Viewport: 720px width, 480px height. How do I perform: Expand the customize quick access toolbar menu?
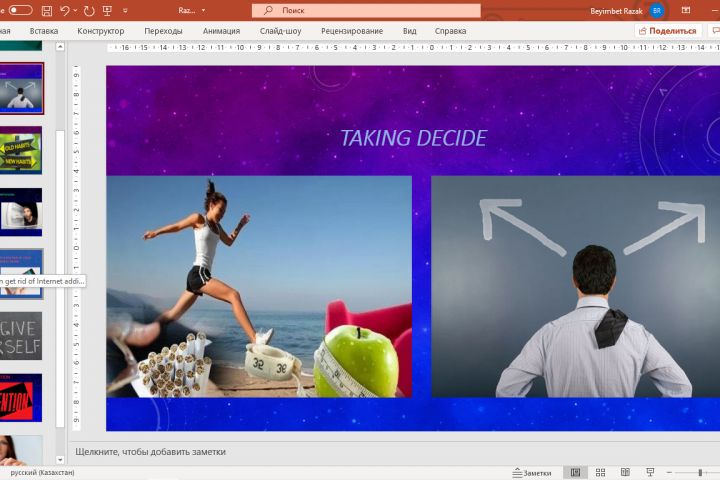coord(125,11)
